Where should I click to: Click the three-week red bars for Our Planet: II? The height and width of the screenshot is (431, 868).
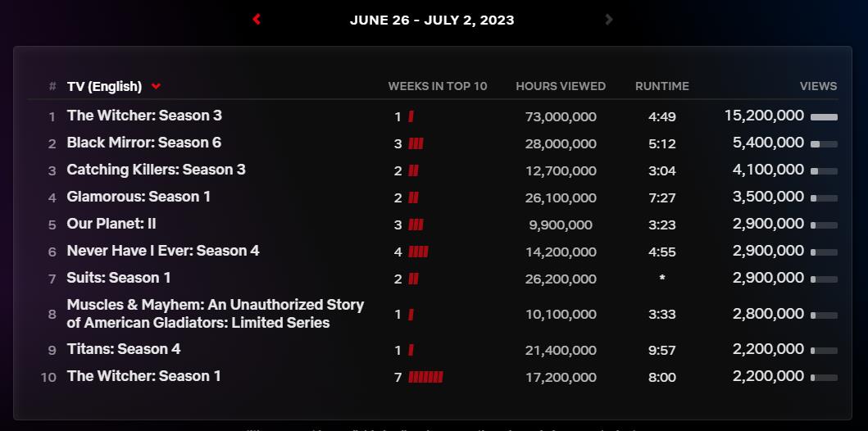[x=416, y=225]
